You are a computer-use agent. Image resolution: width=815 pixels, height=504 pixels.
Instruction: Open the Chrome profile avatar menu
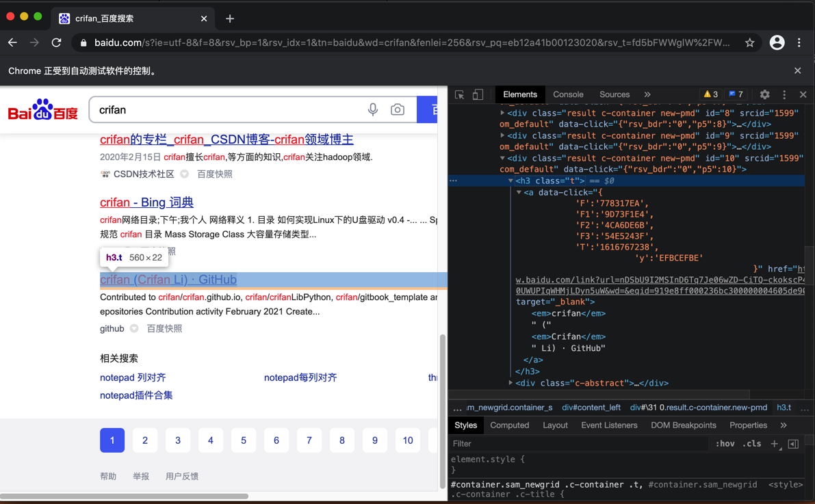(x=777, y=42)
